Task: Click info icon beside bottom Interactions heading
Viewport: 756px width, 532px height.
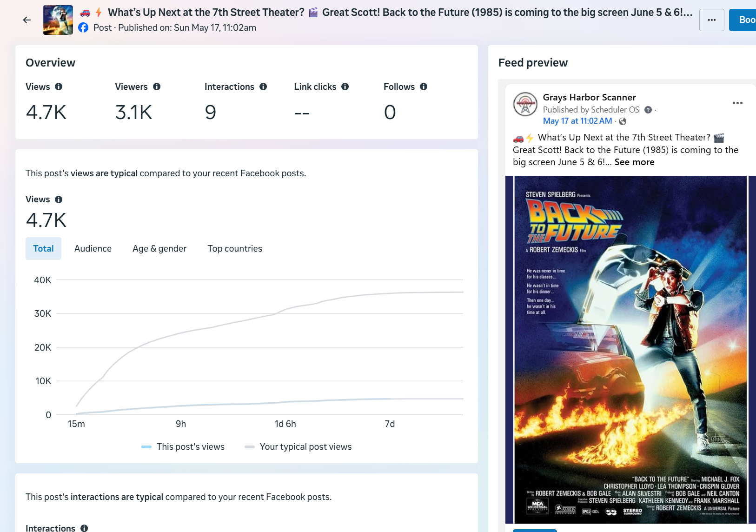Action: (x=84, y=528)
